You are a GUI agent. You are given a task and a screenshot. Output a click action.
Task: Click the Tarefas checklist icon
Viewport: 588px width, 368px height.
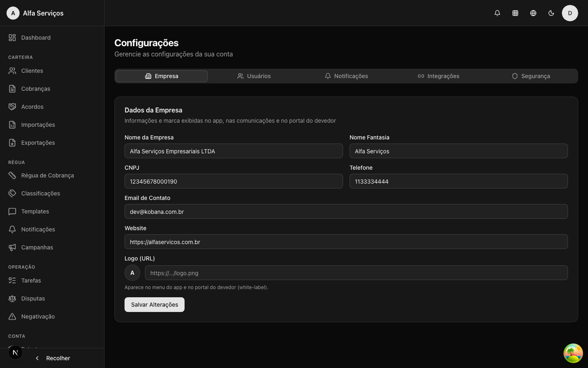coord(12,280)
